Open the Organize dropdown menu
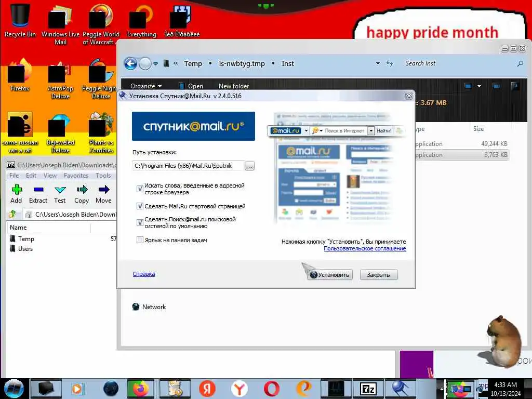 [146, 86]
